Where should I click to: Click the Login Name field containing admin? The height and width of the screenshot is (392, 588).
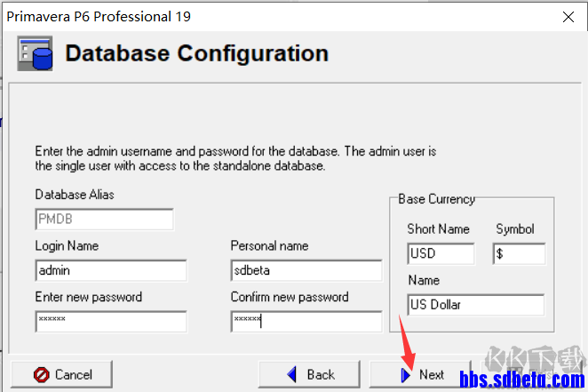click(111, 270)
